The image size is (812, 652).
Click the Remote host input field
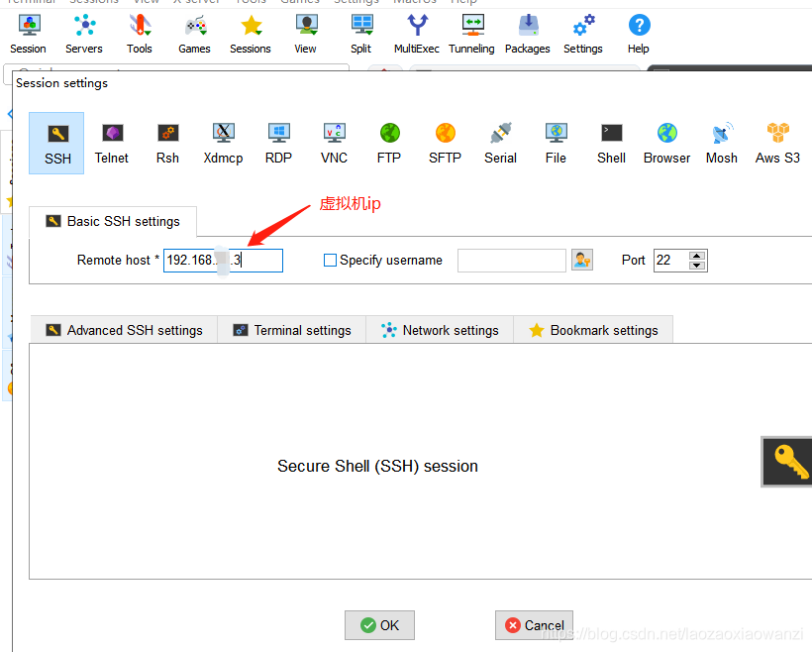(x=223, y=261)
